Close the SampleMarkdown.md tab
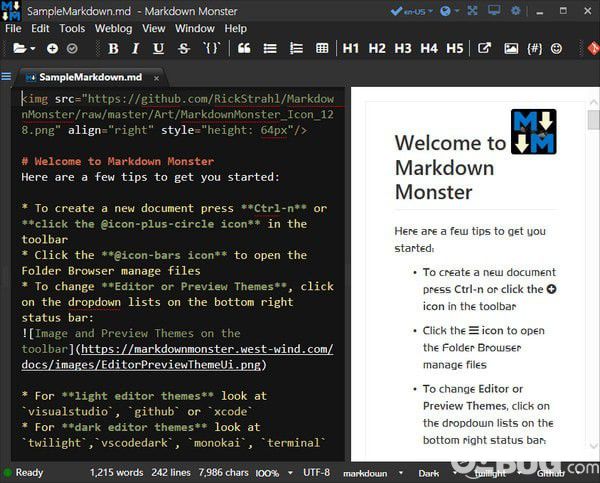The height and width of the screenshot is (483, 600). pos(156,78)
